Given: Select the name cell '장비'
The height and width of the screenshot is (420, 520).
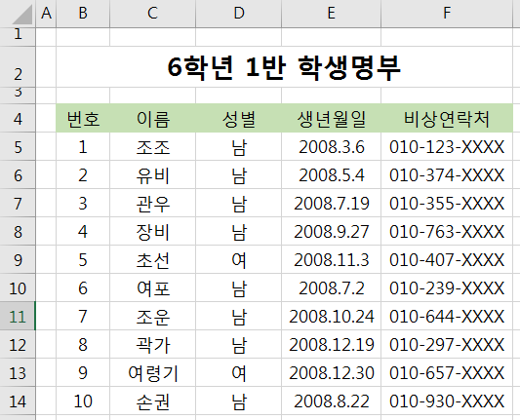Looking at the screenshot, I should tap(152, 231).
